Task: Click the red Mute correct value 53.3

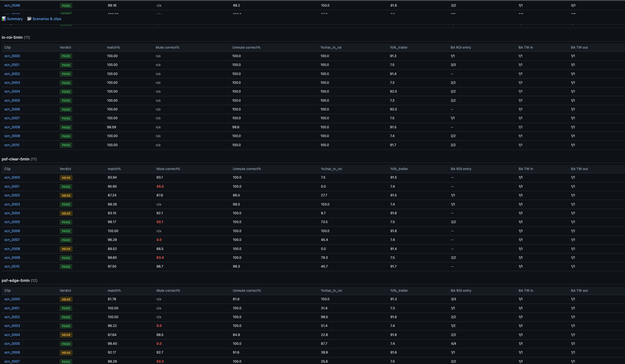Action: [x=160, y=362]
